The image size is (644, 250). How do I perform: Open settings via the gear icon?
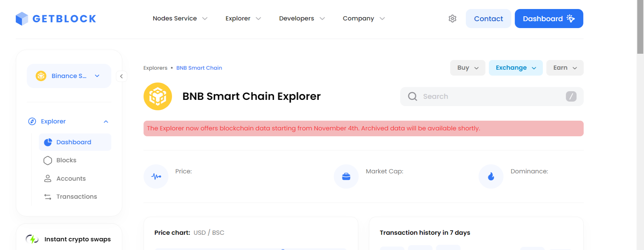(452, 19)
